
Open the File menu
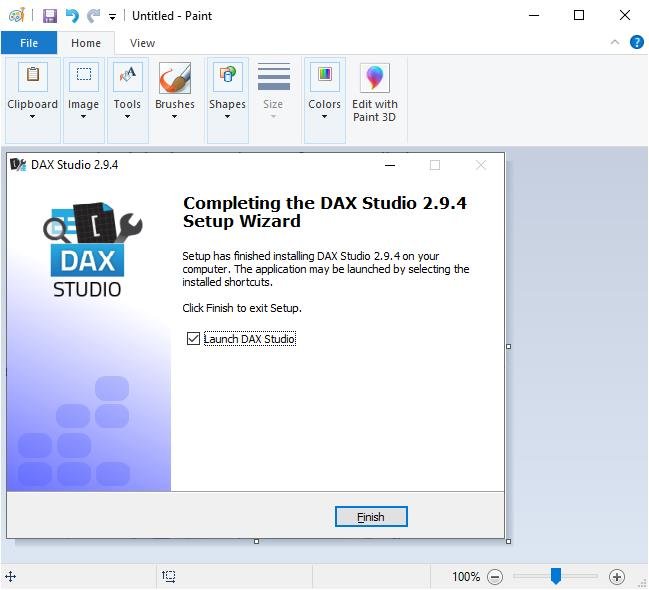[29, 43]
